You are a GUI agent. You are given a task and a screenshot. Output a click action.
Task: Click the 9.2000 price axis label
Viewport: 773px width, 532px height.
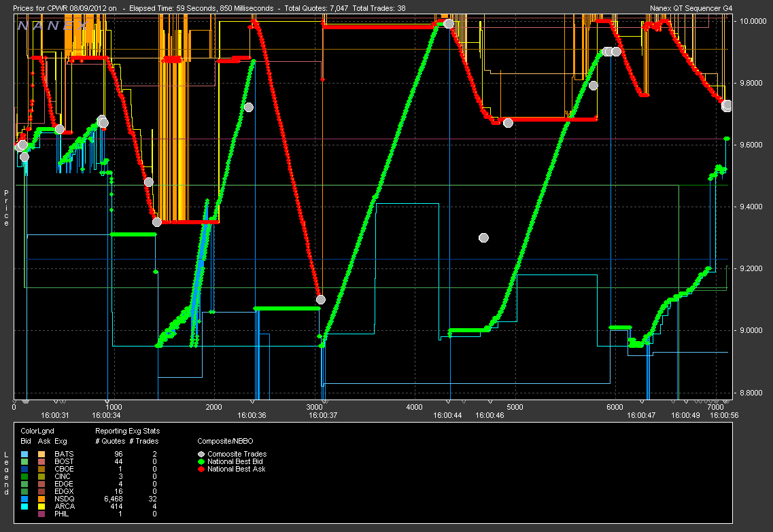(753, 268)
